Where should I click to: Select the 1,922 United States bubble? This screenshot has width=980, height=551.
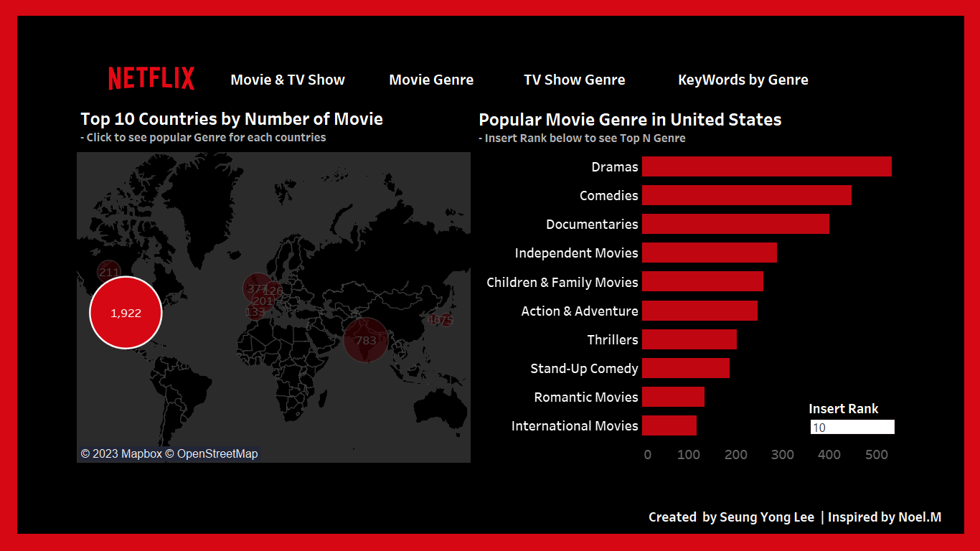(x=126, y=313)
